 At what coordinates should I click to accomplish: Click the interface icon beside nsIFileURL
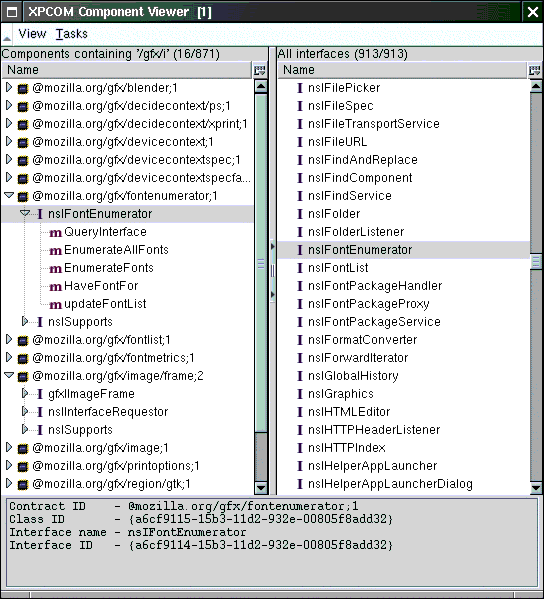pos(300,142)
